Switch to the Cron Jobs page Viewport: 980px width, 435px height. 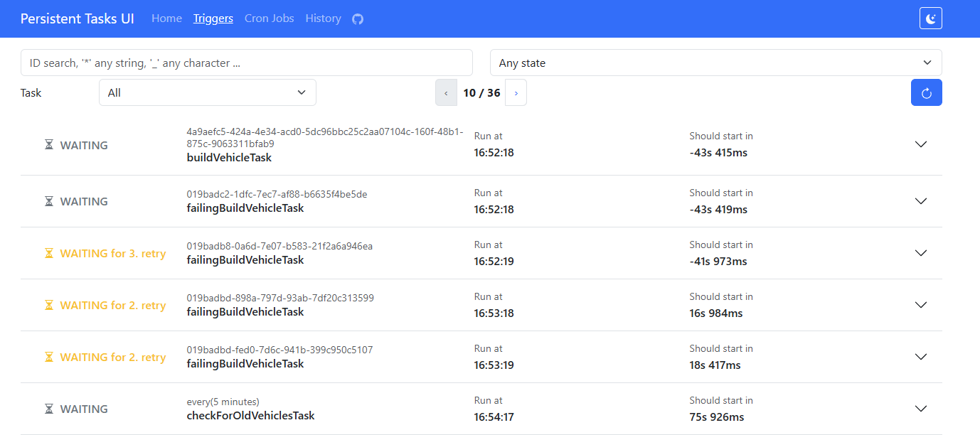[x=269, y=18]
